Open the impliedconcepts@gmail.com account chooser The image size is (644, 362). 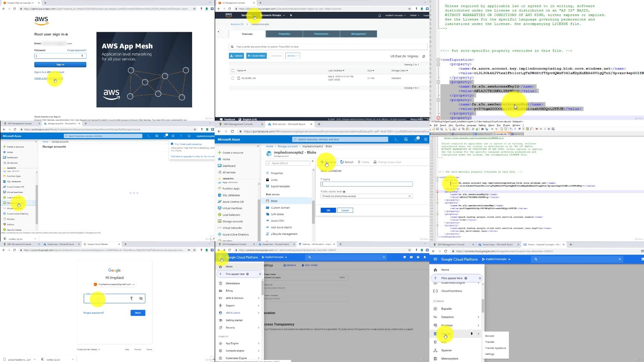[114, 284]
